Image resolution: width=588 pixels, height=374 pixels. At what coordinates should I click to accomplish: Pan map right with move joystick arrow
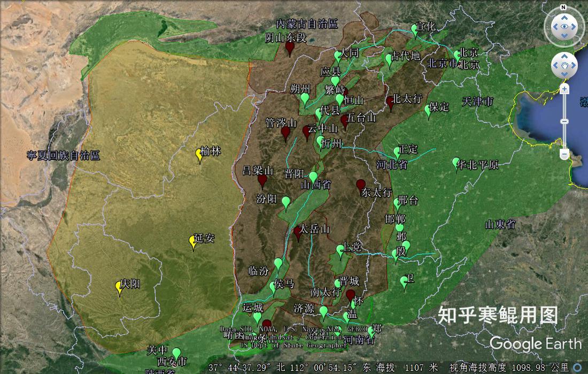[572, 65]
